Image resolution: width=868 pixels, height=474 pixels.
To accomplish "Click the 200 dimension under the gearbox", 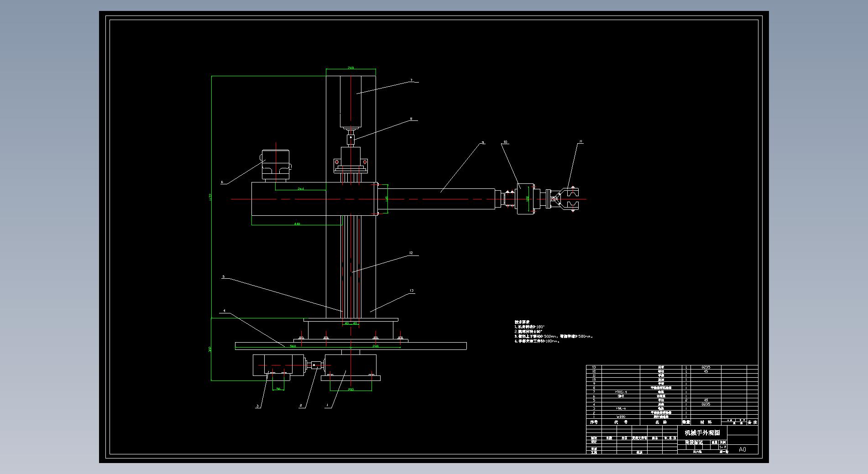I will pos(350,390).
